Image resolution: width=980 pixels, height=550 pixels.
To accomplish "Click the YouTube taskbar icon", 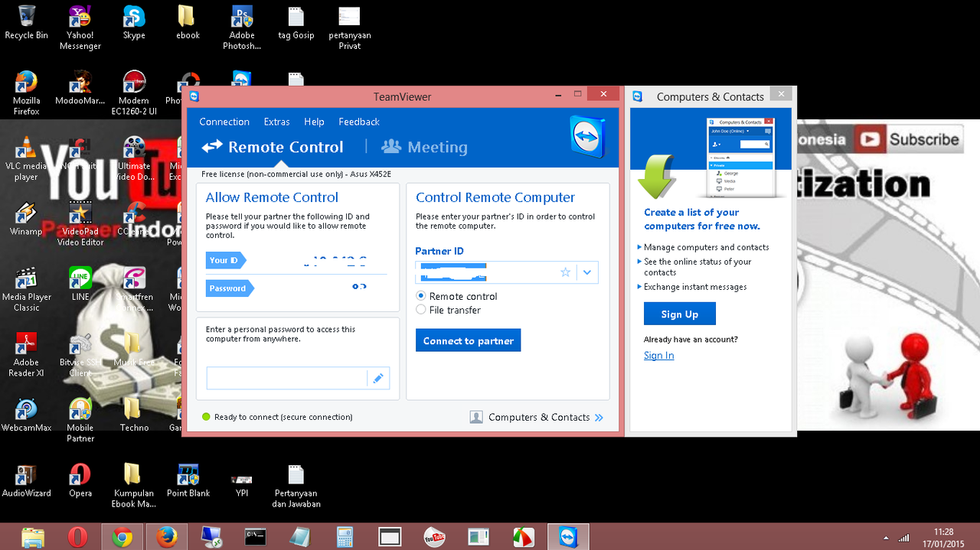I will 434,537.
